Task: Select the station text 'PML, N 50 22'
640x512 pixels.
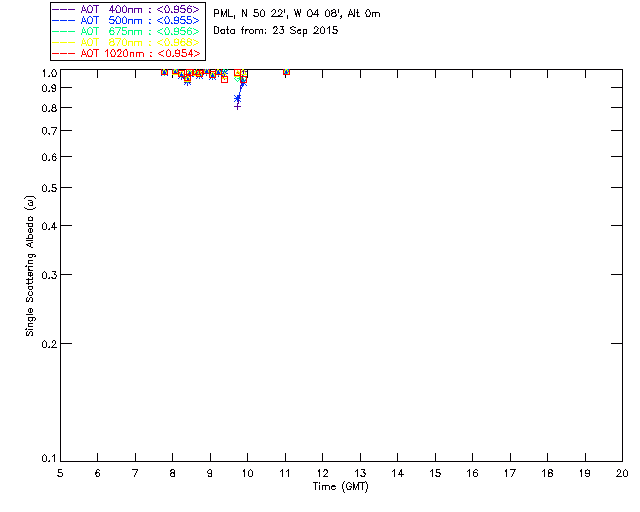Action: (x=250, y=13)
